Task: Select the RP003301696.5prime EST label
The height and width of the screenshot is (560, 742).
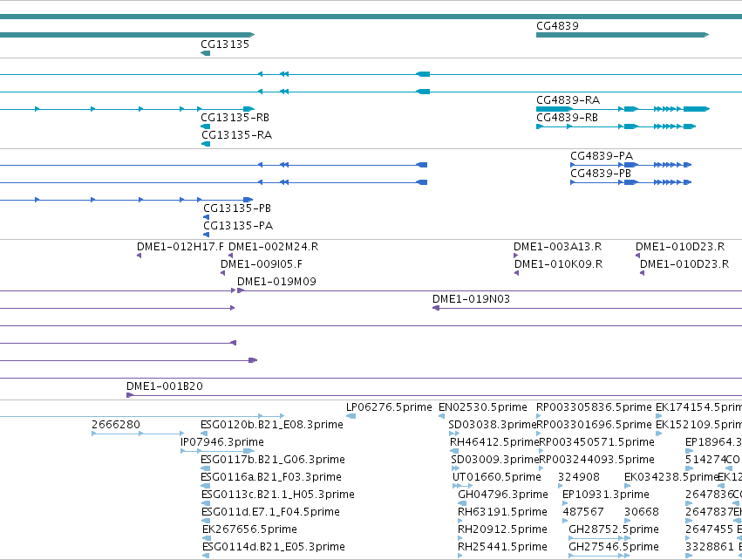Action: coord(594,425)
